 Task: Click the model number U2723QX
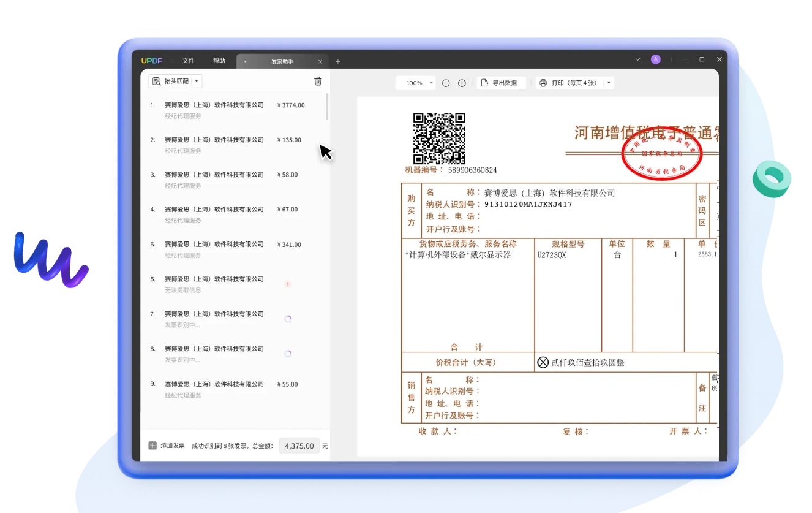click(552, 255)
